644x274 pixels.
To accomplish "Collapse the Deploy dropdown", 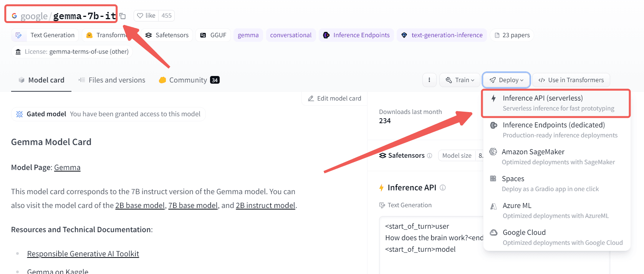I will tap(506, 80).
